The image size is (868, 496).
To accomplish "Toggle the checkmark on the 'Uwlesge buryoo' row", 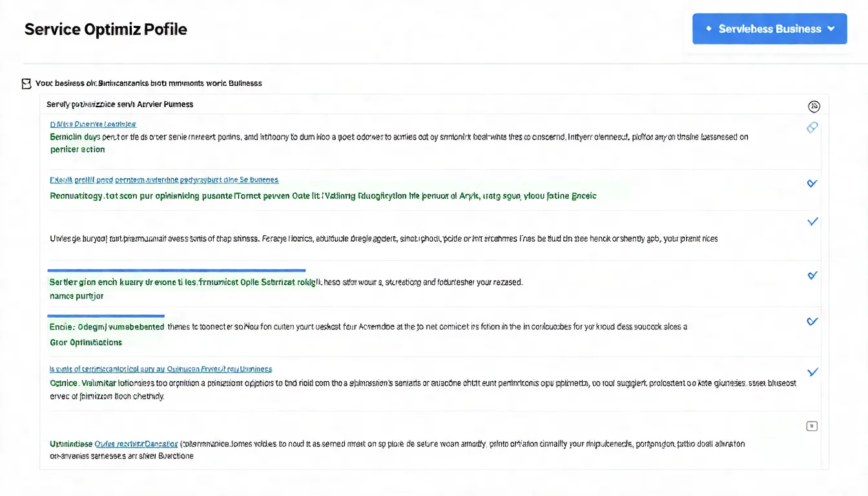I will (812, 222).
